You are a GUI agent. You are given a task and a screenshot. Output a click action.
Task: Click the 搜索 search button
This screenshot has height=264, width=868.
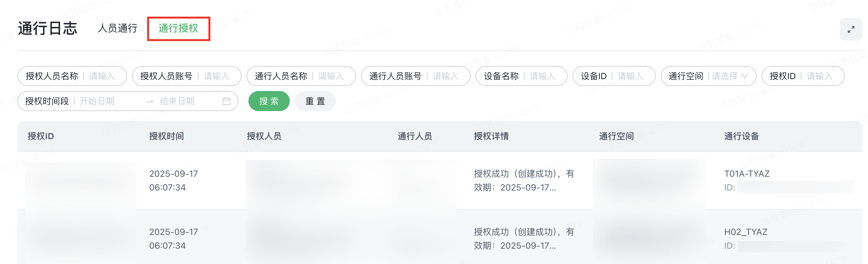tap(268, 101)
